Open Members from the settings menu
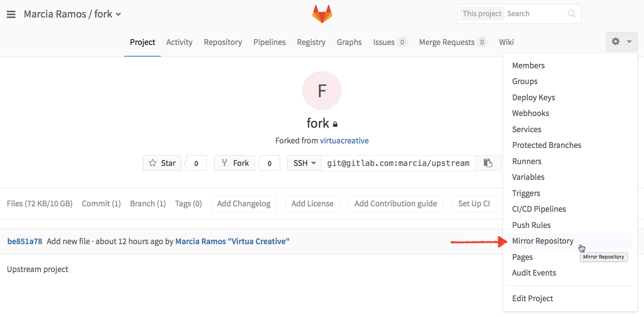644x317 pixels. click(528, 65)
